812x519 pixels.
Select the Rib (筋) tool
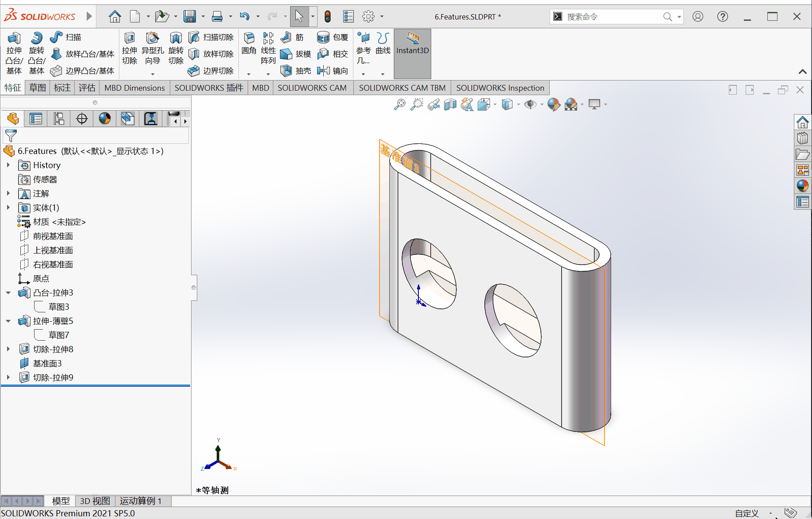(x=292, y=37)
